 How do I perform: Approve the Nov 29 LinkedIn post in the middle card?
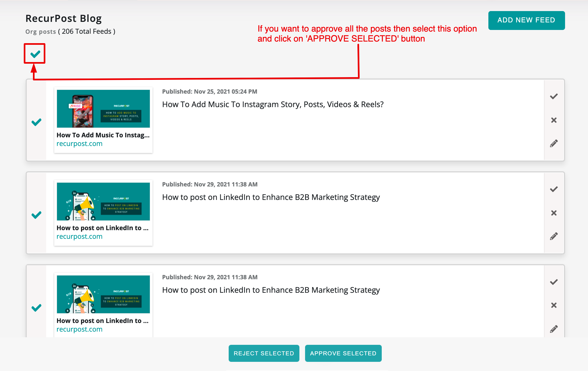pyautogui.click(x=554, y=189)
